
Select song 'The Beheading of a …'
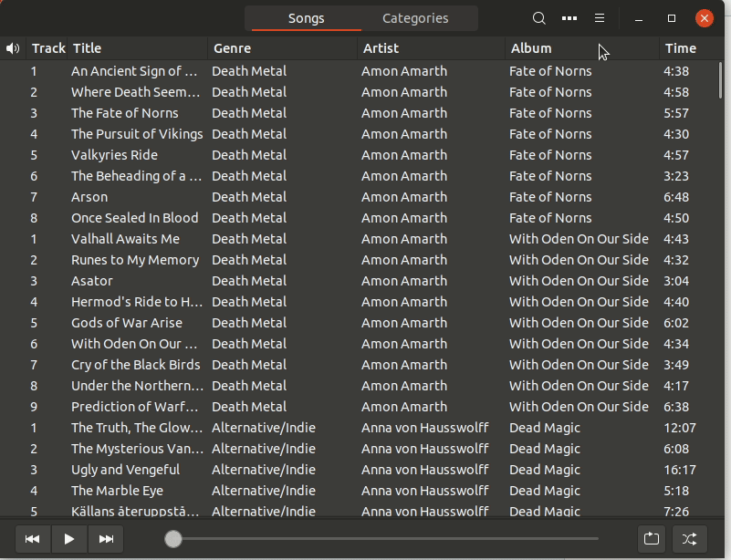click(137, 176)
